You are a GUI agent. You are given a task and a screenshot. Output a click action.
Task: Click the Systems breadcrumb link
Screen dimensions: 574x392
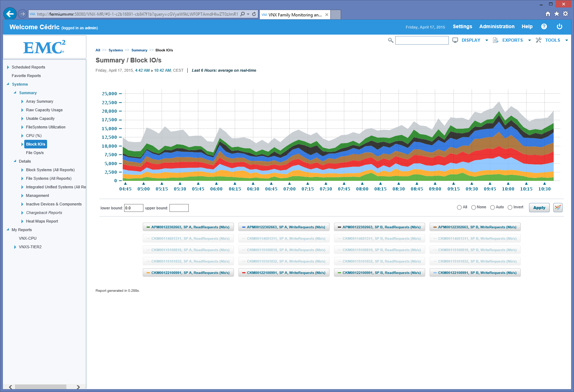pos(116,50)
